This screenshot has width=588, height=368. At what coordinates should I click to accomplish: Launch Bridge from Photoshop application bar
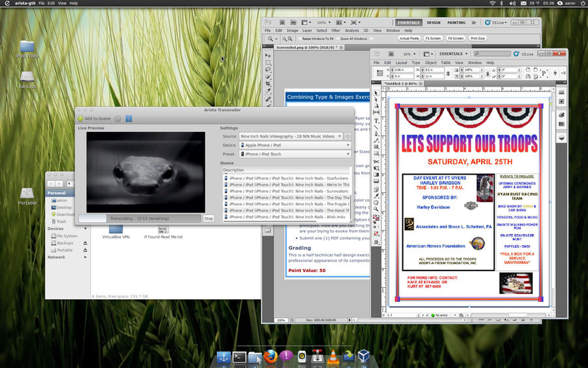tap(282, 22)
